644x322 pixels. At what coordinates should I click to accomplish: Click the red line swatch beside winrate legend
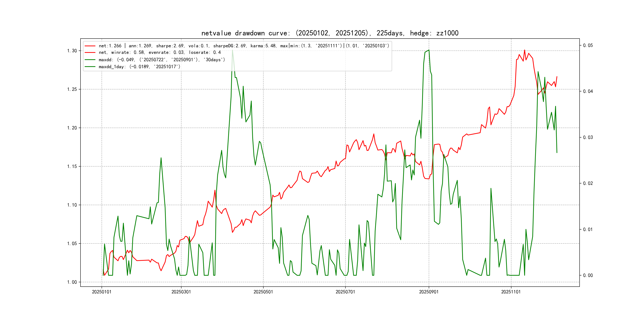90,52
